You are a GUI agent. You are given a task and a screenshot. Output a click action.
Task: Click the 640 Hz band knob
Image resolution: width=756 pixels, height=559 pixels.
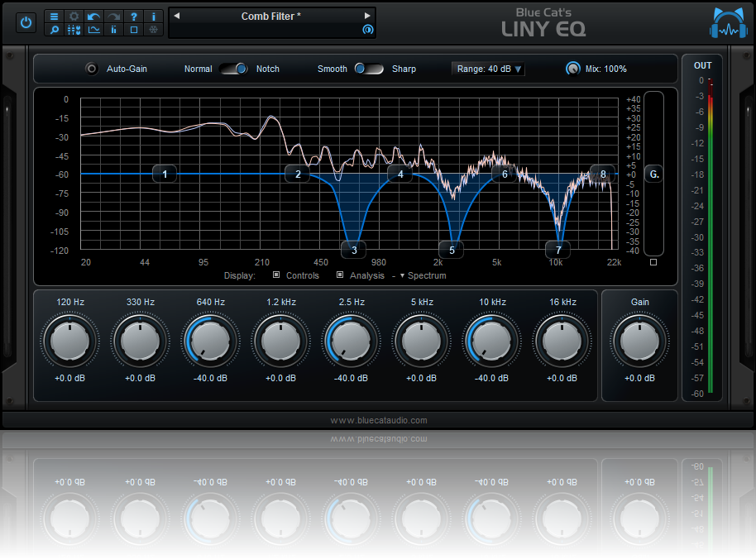[x=211, y=341]
